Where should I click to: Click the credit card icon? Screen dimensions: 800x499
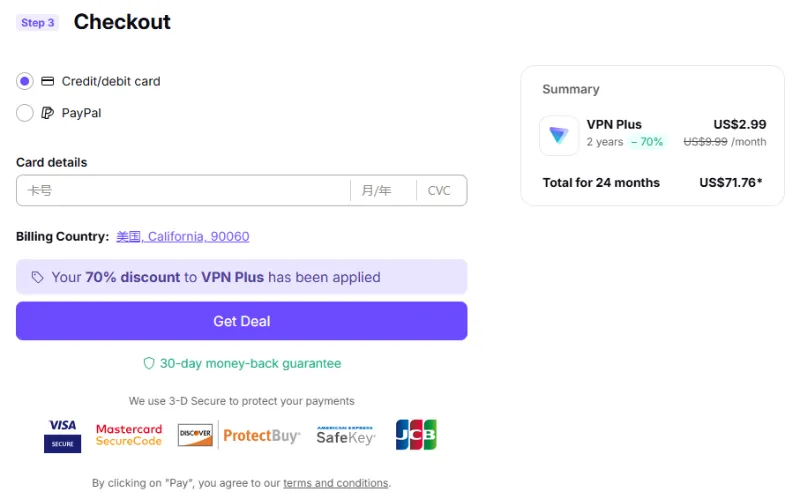[x=47, y=81]
